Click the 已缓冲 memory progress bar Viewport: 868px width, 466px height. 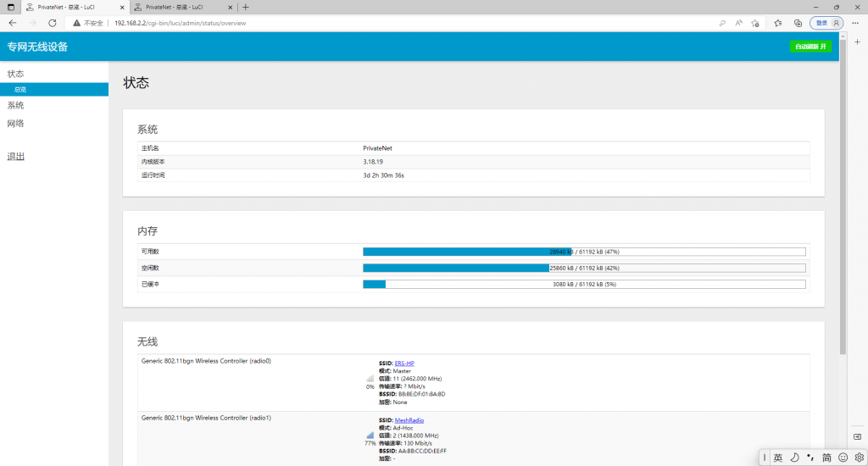tap(584, 284)
